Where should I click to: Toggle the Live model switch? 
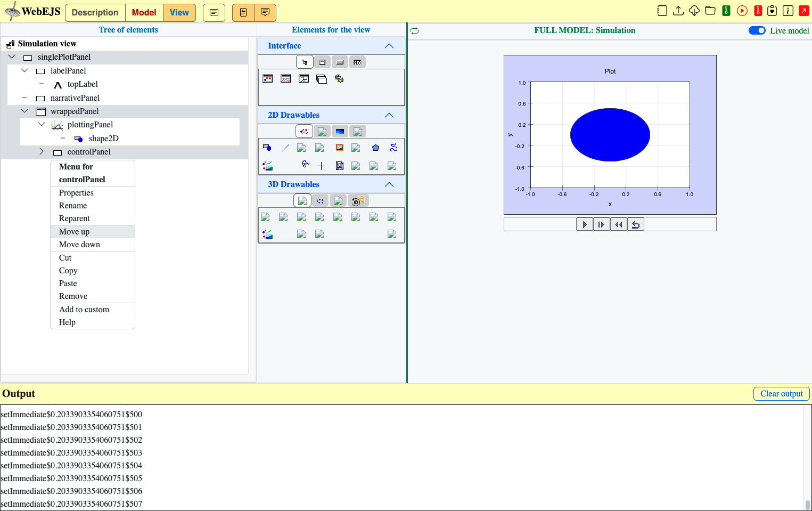click(x=757, y=30)
